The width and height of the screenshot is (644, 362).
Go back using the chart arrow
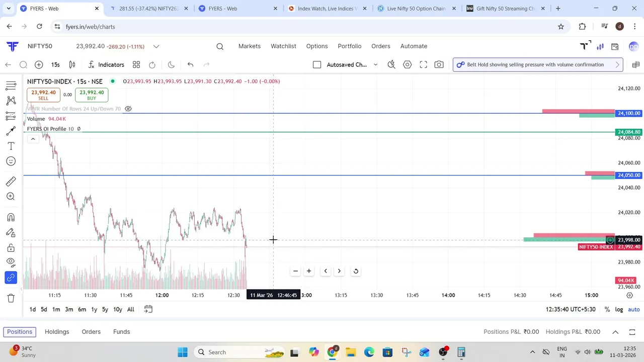click(8, 64)
